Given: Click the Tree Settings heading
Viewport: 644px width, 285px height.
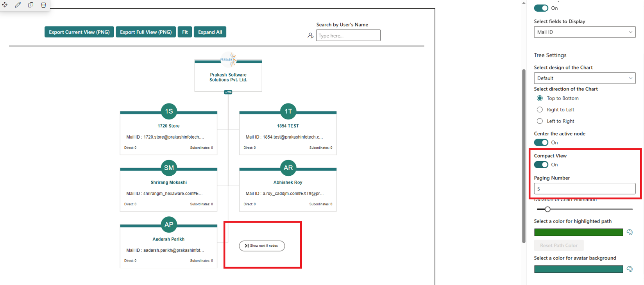Looking at the screenshot, I should 550,55.
